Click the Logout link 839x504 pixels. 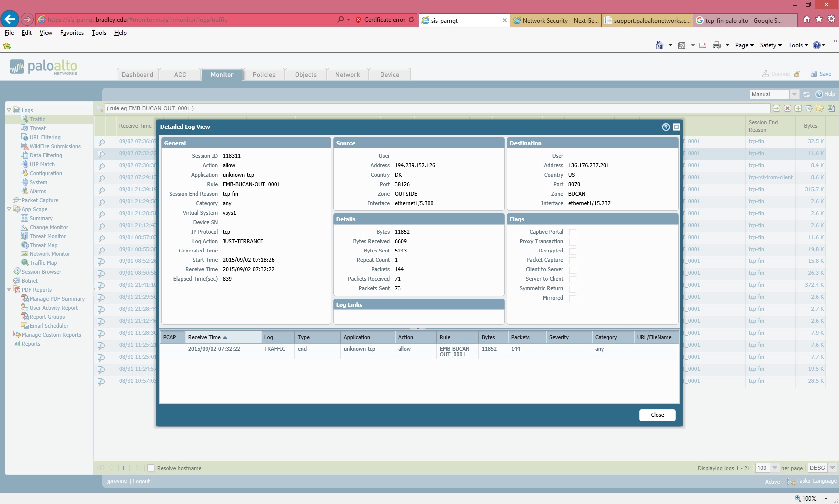coord(141,481)
